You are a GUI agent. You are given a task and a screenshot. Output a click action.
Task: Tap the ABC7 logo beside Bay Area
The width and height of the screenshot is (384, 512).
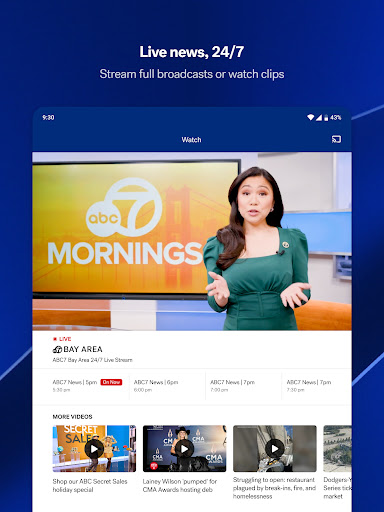pyautogui.click(x=57, y=349)
